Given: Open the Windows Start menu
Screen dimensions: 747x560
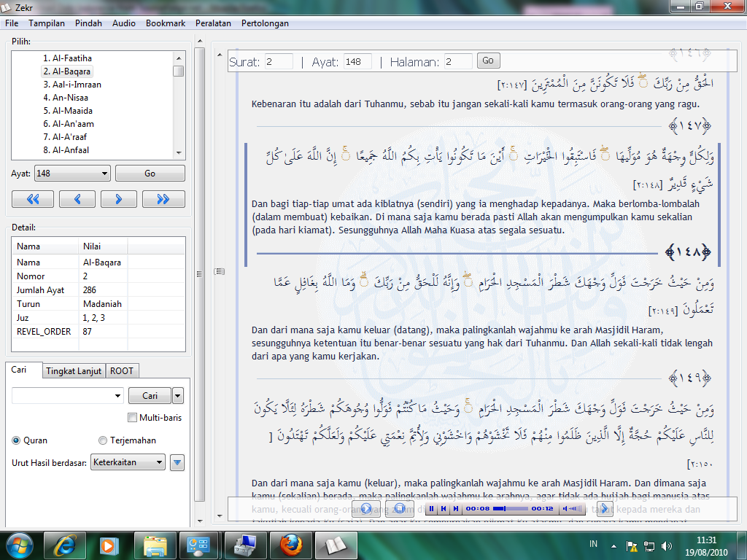Looking at the screenshot, I should coord(20,545).
